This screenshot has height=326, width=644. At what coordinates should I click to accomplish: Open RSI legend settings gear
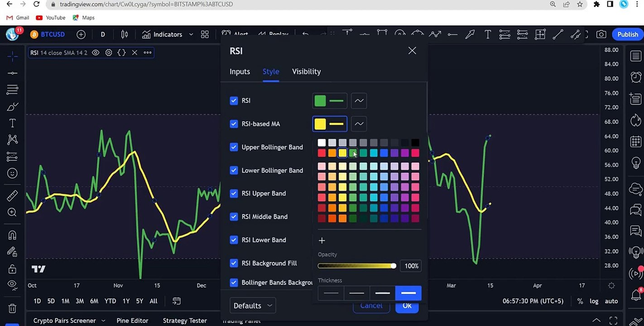tap(109, 53)
